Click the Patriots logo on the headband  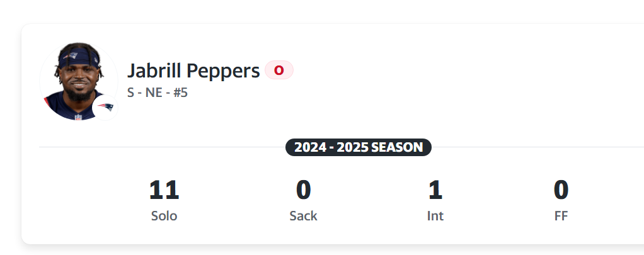click(x=73, y=55)
